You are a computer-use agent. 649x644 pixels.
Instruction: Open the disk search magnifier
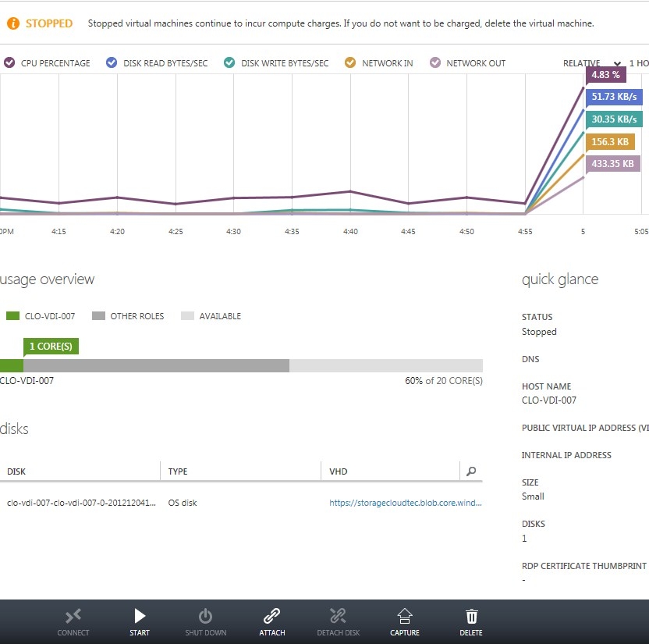471,471
